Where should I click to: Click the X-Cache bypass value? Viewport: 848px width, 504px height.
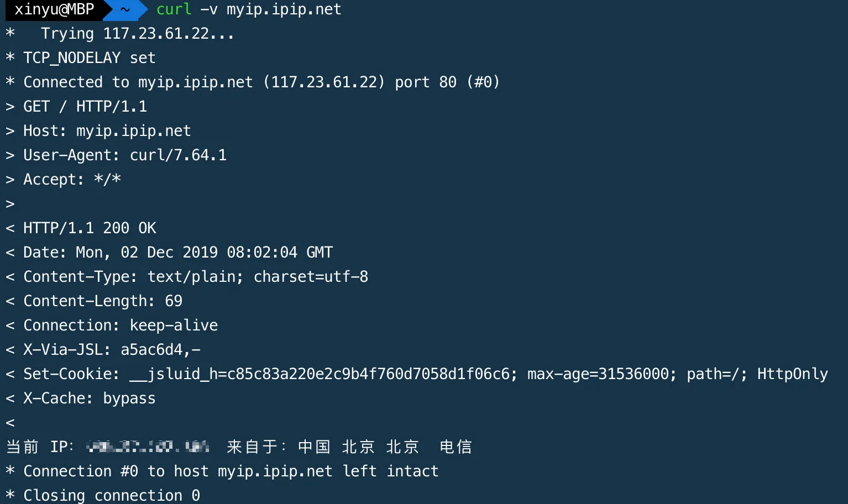point(129,398)
